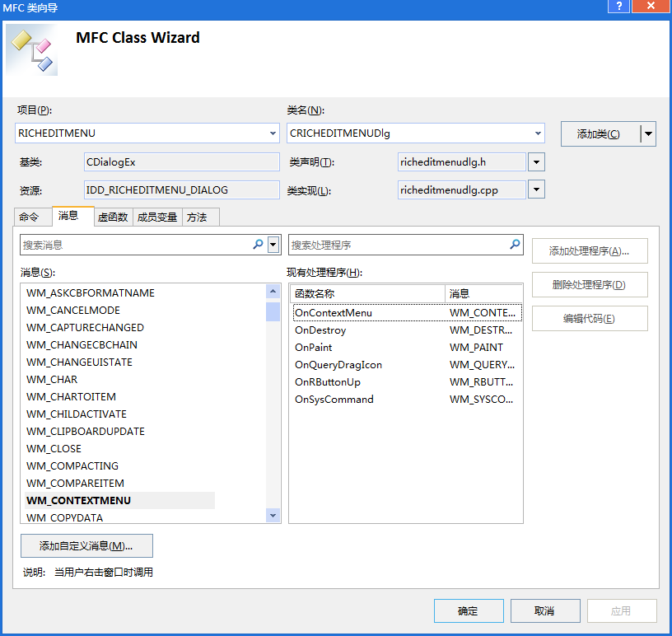Select OnContextMenu handler row

[408, 312]
